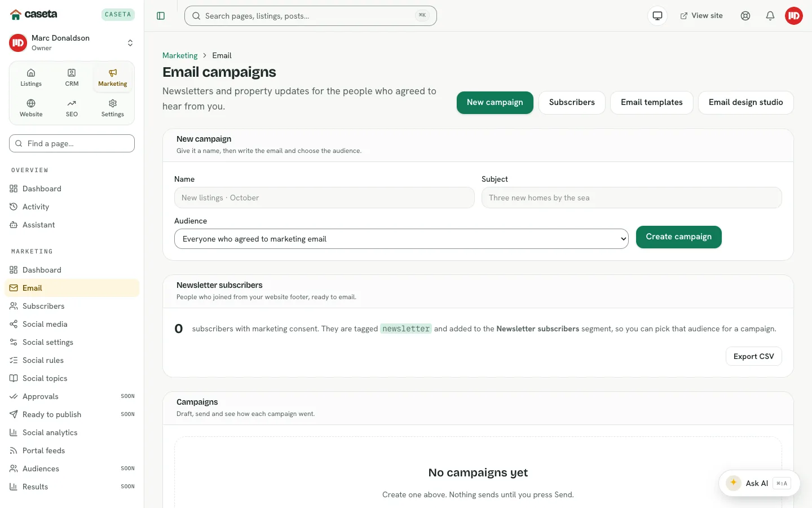Select Email in Marketing sidebar
The image size is (812, 508).
point(72,288)
